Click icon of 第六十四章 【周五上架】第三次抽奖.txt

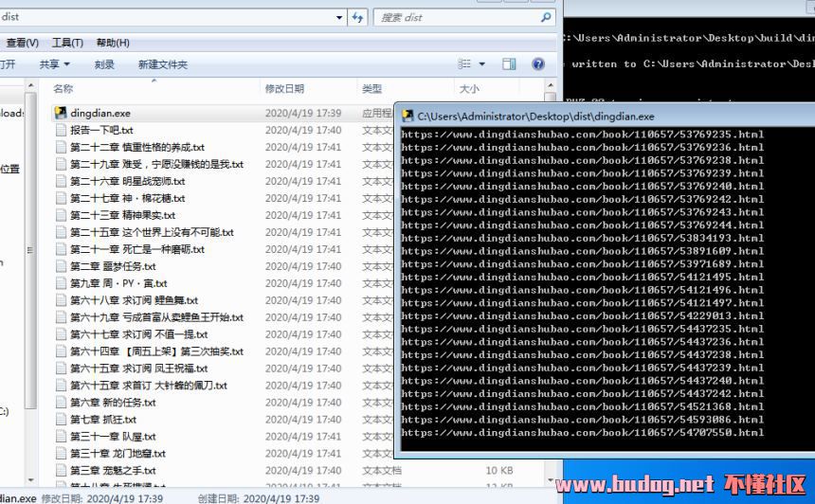coord(61,351)
